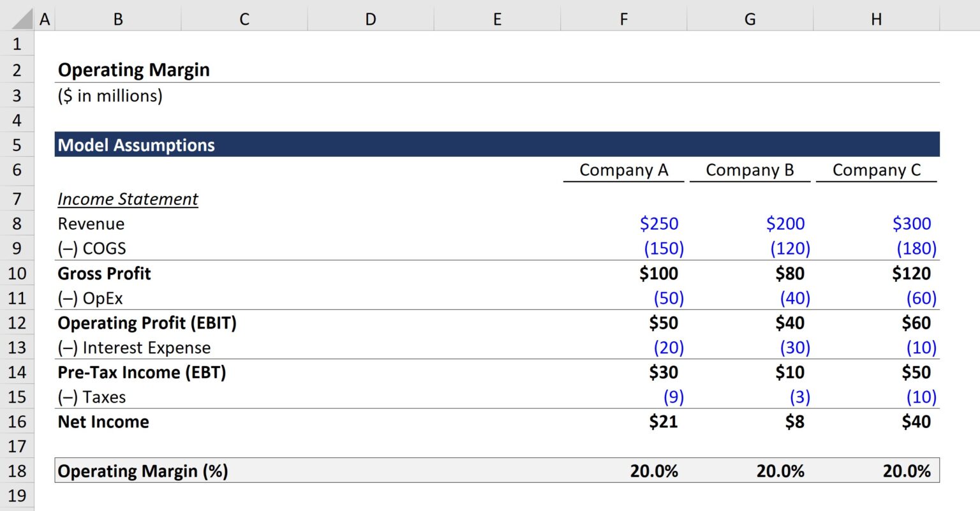The width and height of the screenshot is (980, 511).
Task: Click the Income Statement heading cell
Action: click(x=128, y=198)
